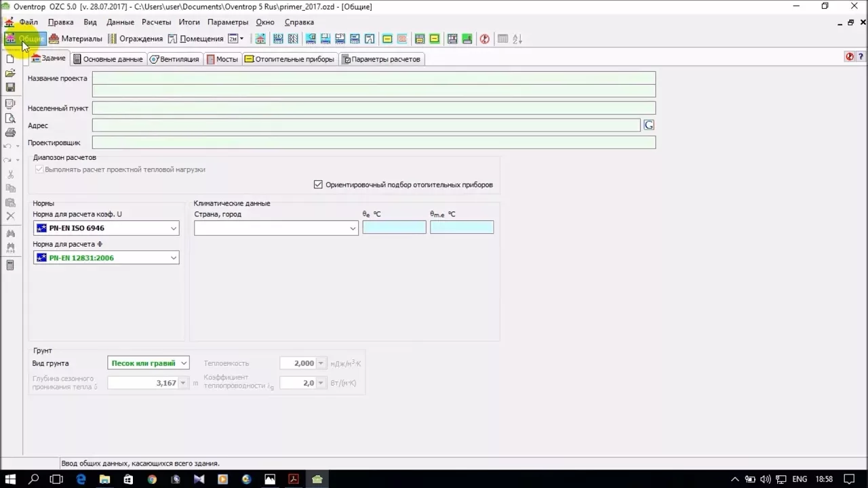Click the red house icon after the 2м dropdown
Screen dimensions: 868x488
[x=260, y=39]
